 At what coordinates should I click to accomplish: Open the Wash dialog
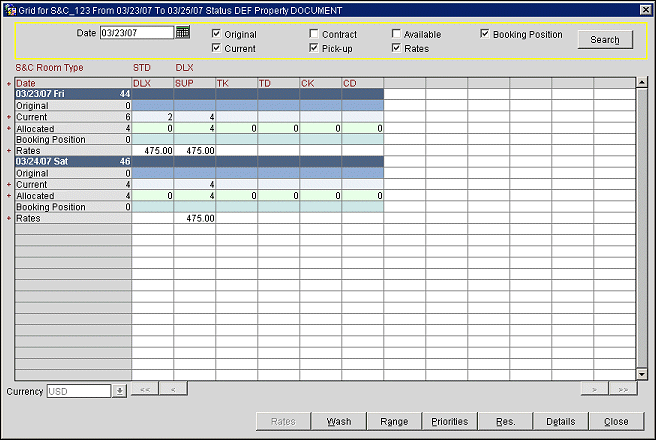(339, 421)
